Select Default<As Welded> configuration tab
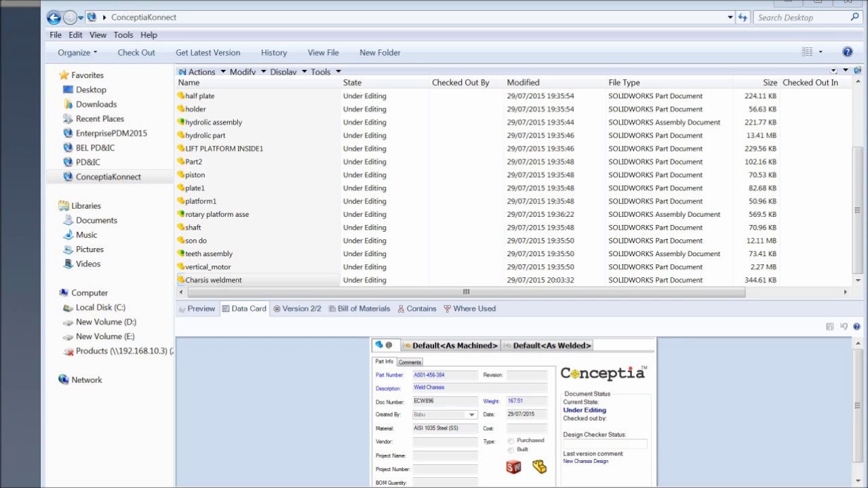 click(547, 345)
